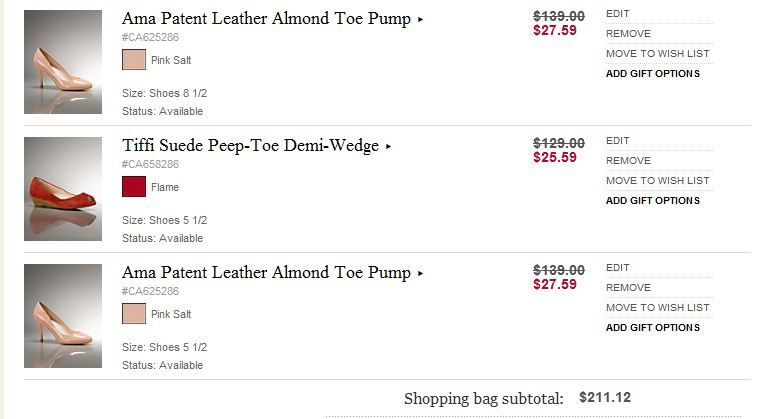The height and width of the screenshot is (419, 777).
Task: Click the arrow beside the size 5 1/2 Ama title
Action: click(x=421, y=274)
